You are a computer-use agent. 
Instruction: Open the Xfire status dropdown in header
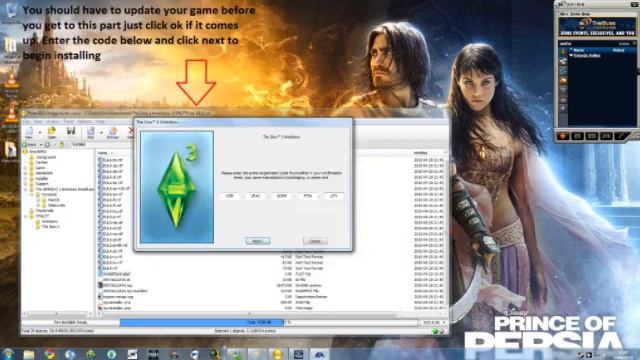[x=634, y=44]
